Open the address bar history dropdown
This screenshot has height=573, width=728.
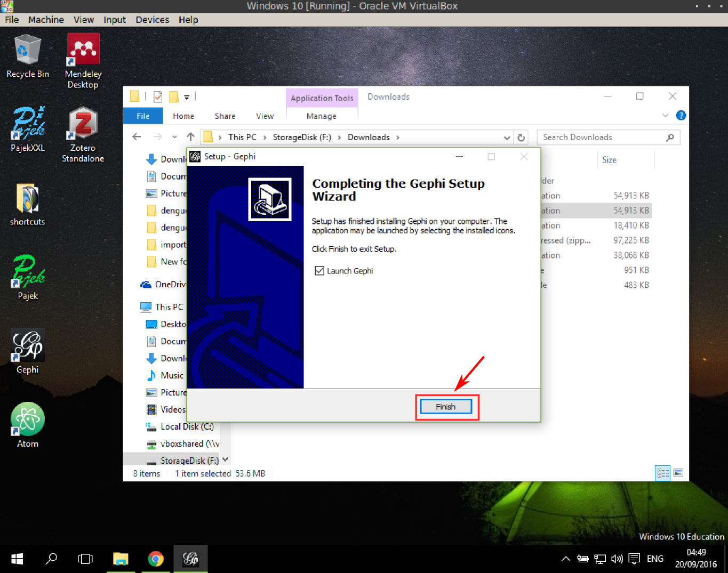point(507,138)
